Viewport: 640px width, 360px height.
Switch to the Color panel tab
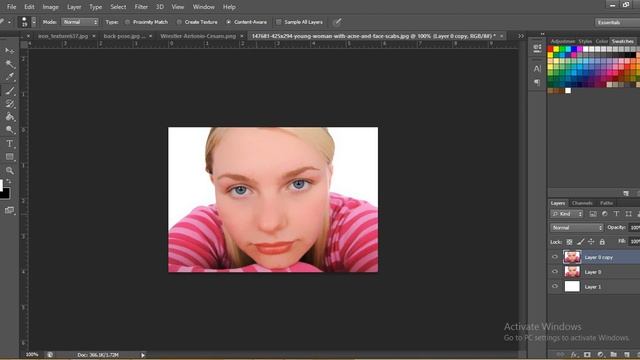602,41
